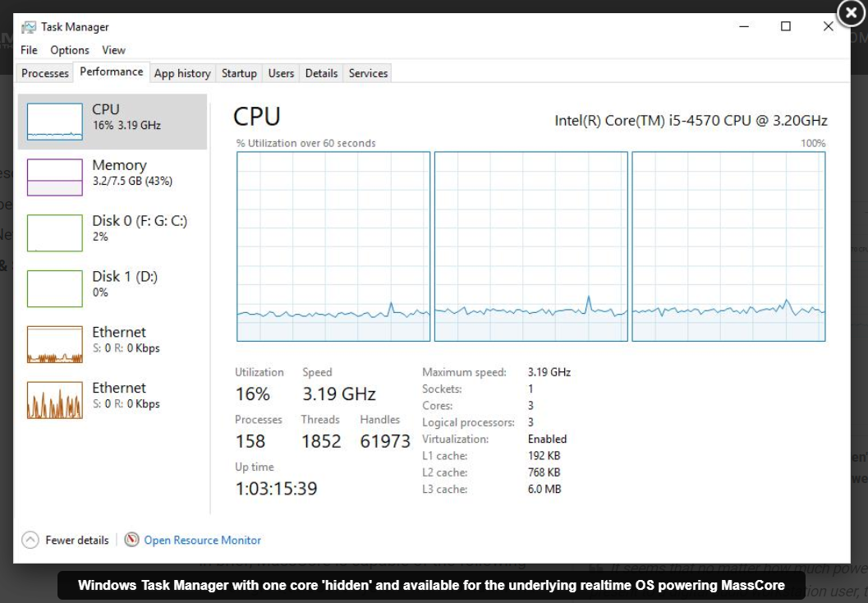The height and width of the screenshot is (603, 868).
Task: Select the CPU mini graph thumbnail
Action: pyautogui.click(x=55, y=121)
